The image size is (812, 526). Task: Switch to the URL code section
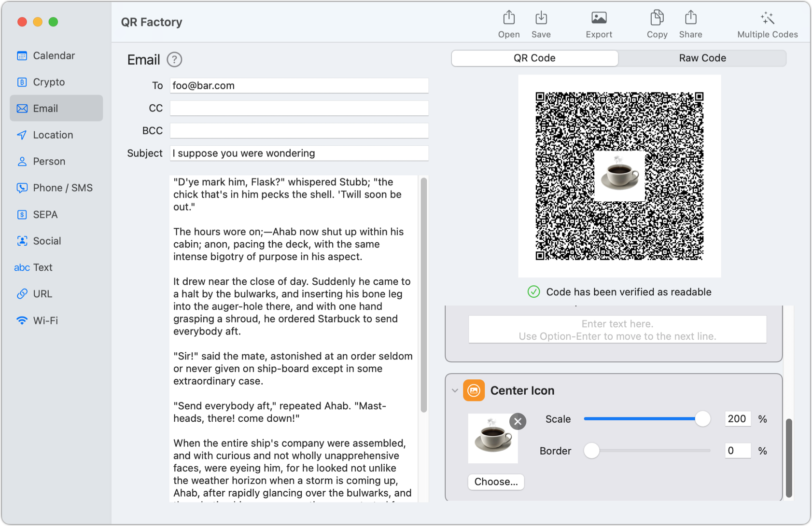click(x=42, y=293)
